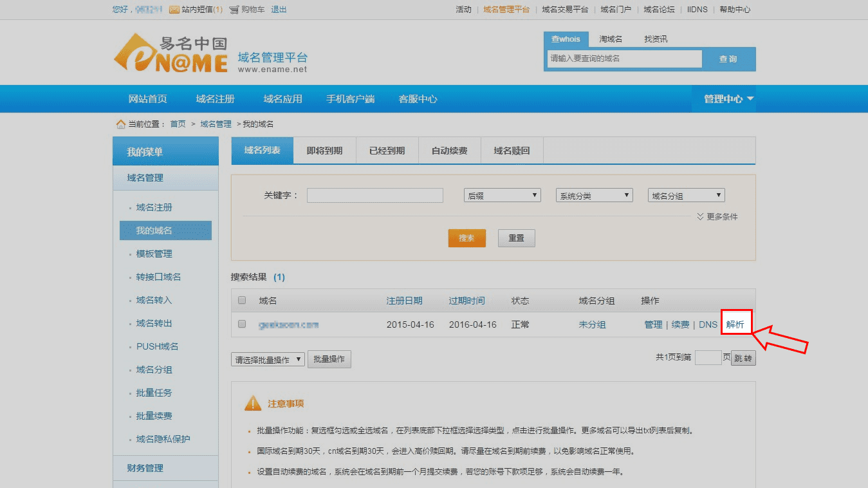Open 手机客户端 in the navigation bar
The image size is (868, 488).
pyautogui.click(x=350, y=99)
